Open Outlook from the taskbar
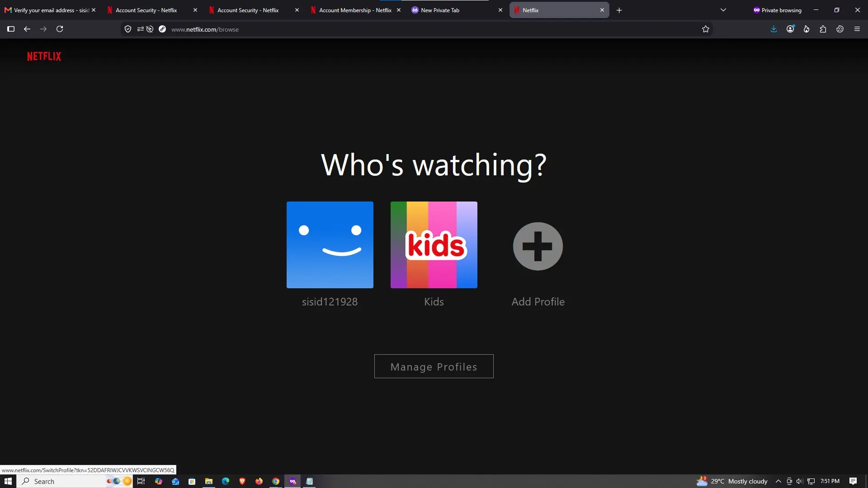Viewport: 868px width, 488px height. (175, 481)
